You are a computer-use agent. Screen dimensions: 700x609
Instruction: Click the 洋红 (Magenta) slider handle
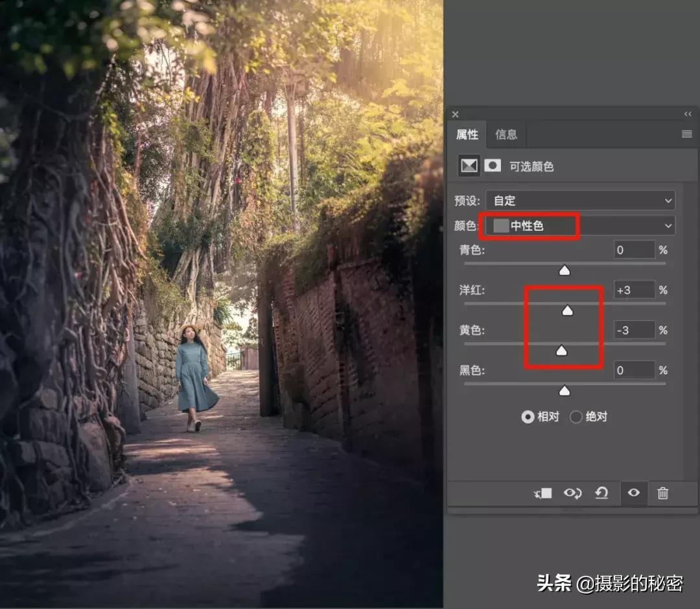click(x=568, y=310)
